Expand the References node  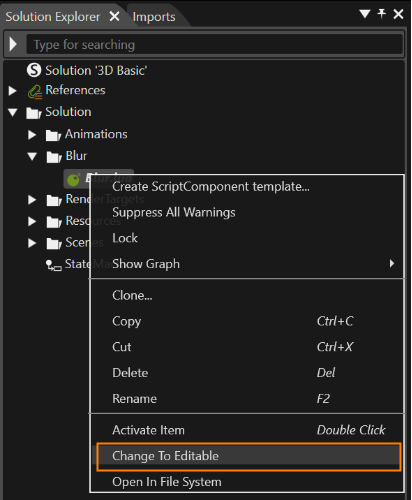pyautogui.click(x=13, y=91)
